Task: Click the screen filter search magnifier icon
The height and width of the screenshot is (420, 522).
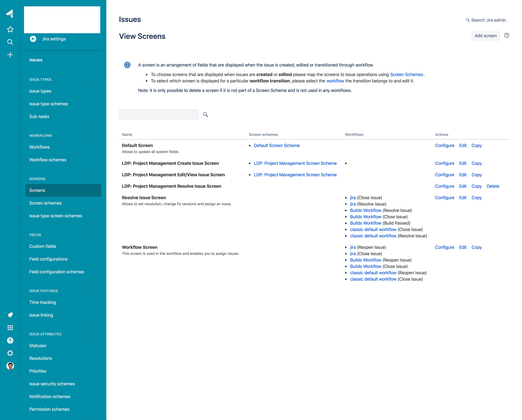Action: pyautogui.click(x=206, y=115)
